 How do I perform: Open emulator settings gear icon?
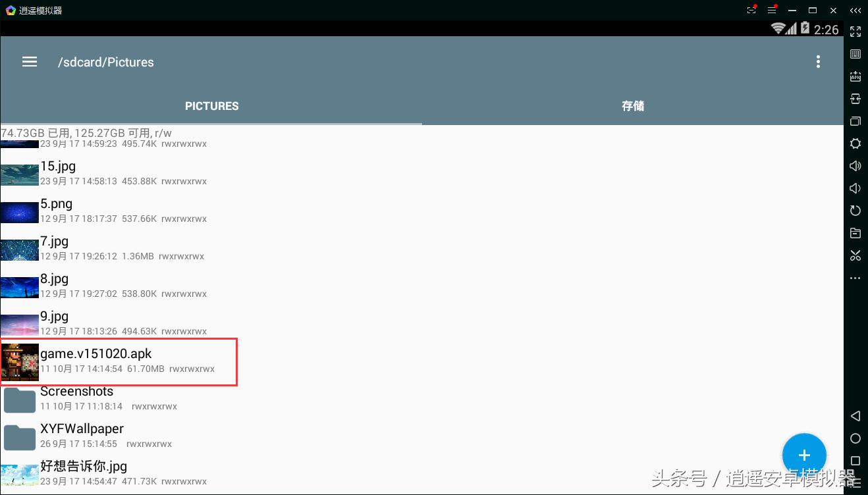pyautogui.click(x=855, y=143)
